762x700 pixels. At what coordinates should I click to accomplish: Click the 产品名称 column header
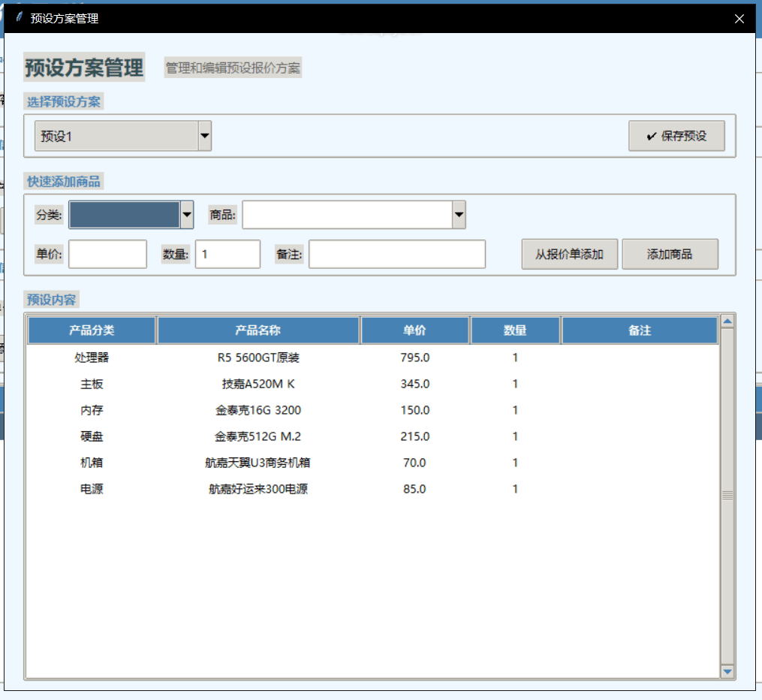(x=258, y=330)
